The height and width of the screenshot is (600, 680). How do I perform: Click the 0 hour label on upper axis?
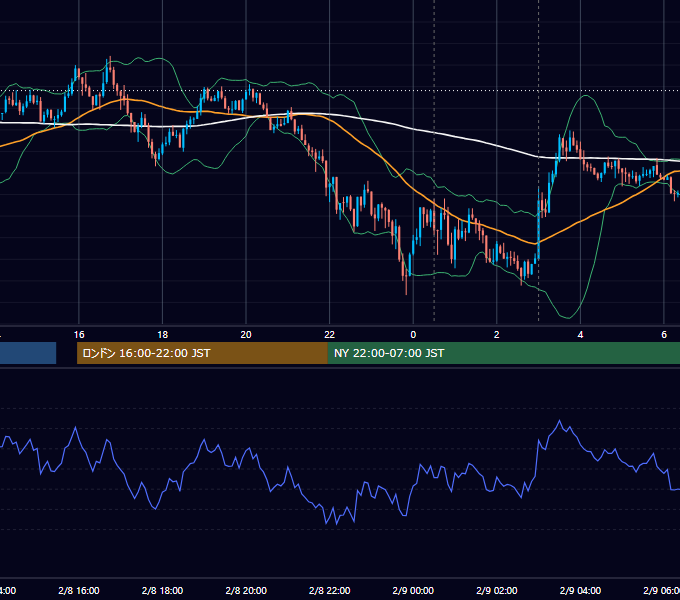(413, 335)
